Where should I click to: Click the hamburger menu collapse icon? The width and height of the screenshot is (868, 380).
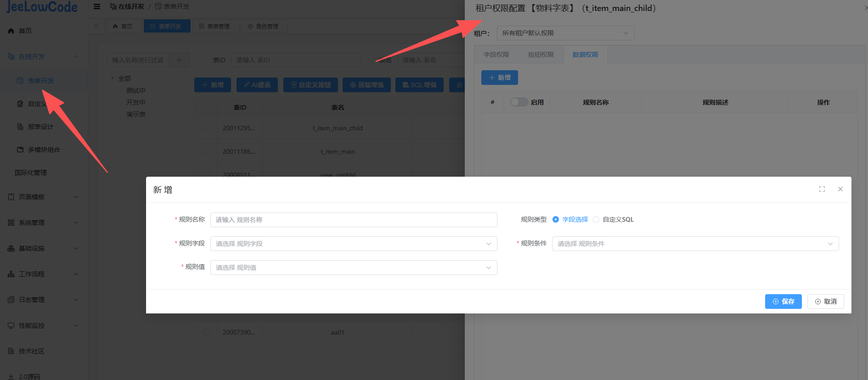pos(97,6)
